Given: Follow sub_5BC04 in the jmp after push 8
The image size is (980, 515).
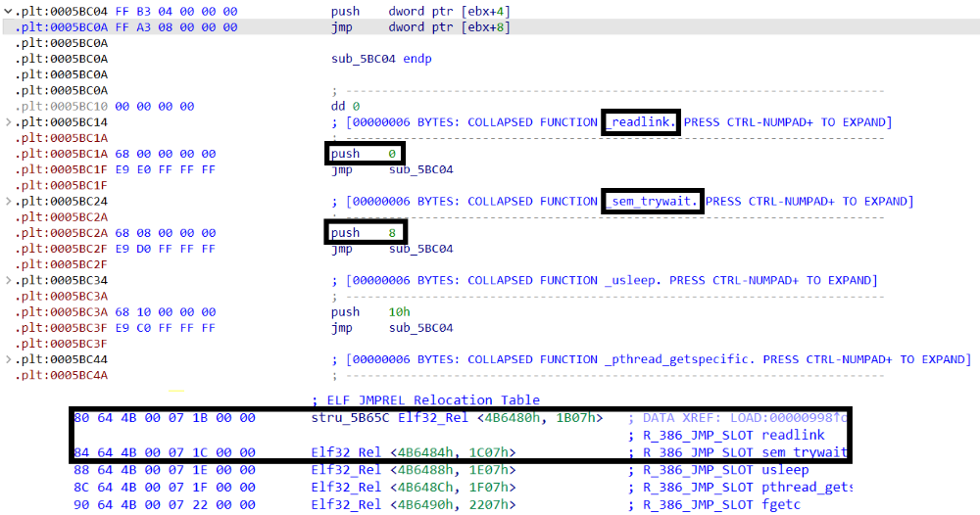Looking at the screenshot, I should click(x=421, y=249).
